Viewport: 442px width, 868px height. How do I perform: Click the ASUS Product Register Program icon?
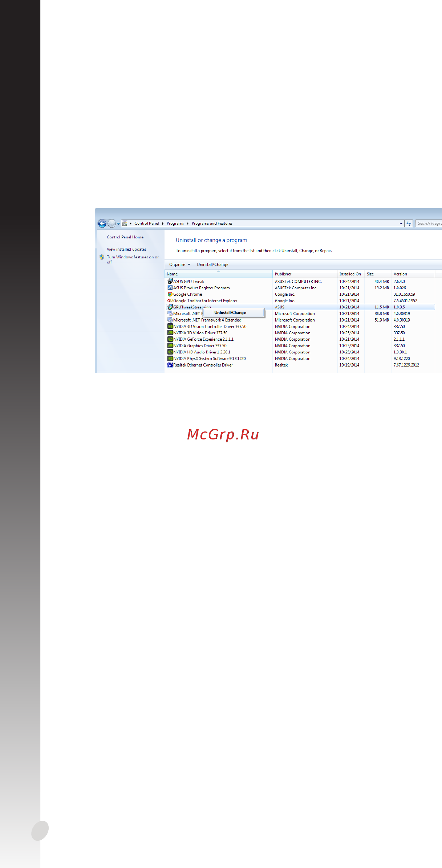tap(170, 288)
